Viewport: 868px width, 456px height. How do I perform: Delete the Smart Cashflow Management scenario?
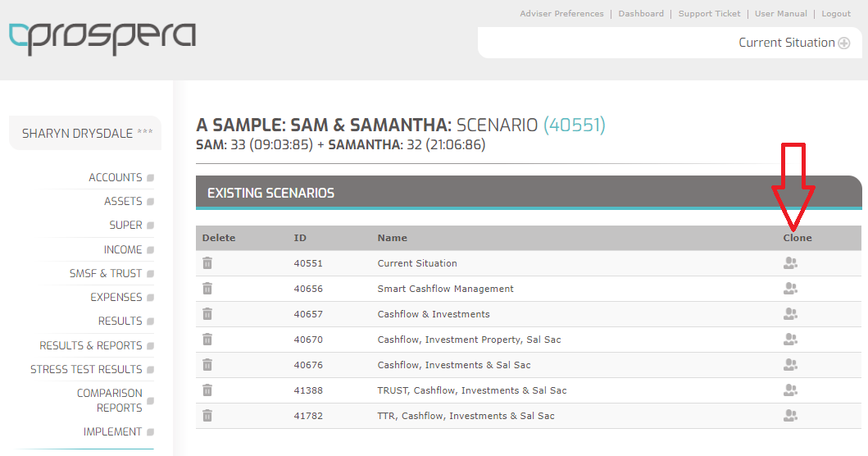coord(207,289)
